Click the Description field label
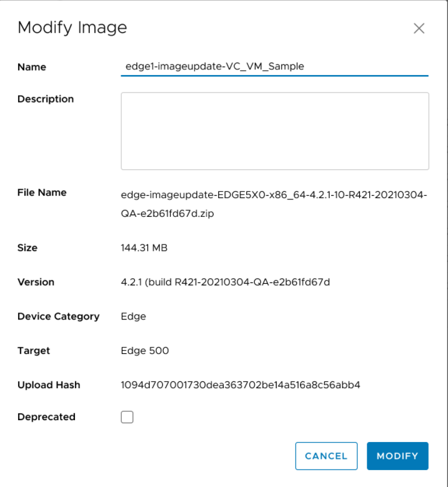 coord(46,99)
